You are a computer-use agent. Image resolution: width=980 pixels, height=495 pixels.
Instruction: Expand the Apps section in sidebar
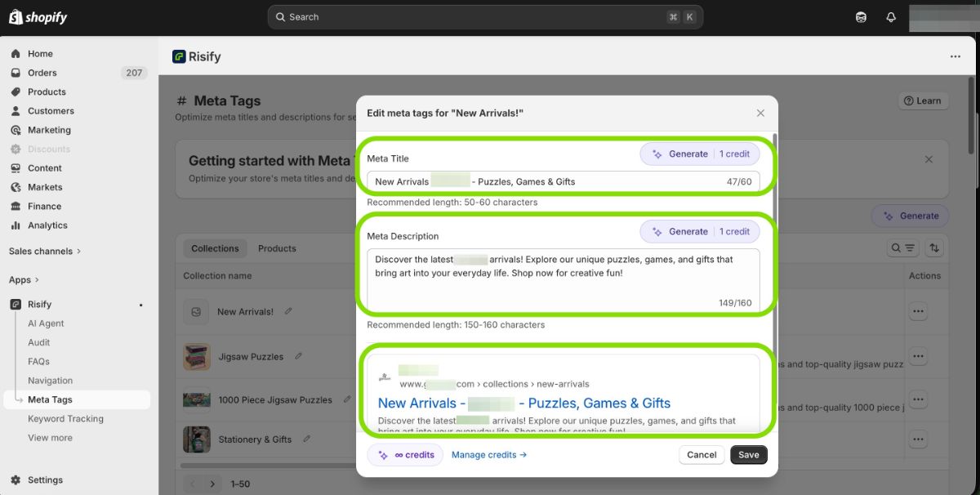click(x=24, y=280)
